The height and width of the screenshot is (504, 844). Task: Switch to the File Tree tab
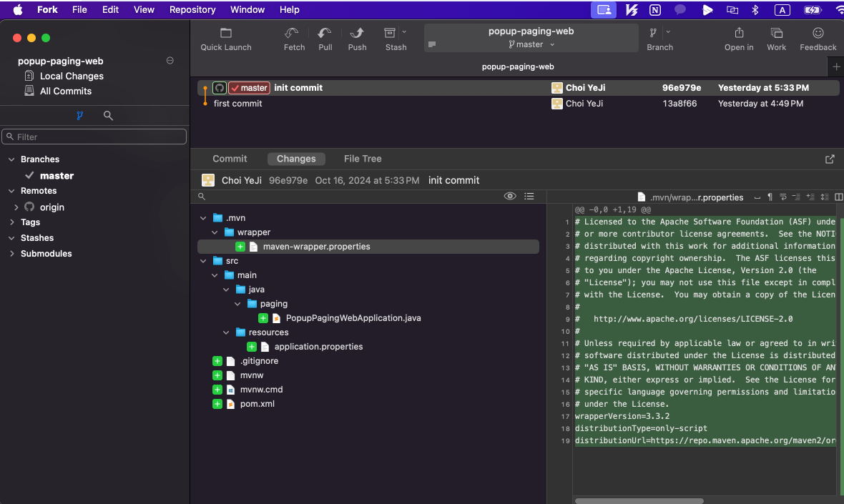362,159
